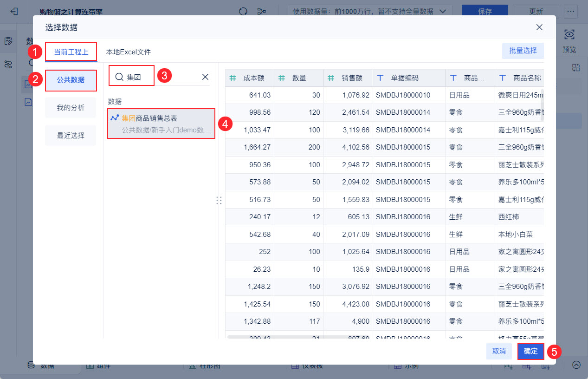Viewport: 588px width, 379px height.
Task: Open the data lineage flow icon
Action: tap(262, 12)
